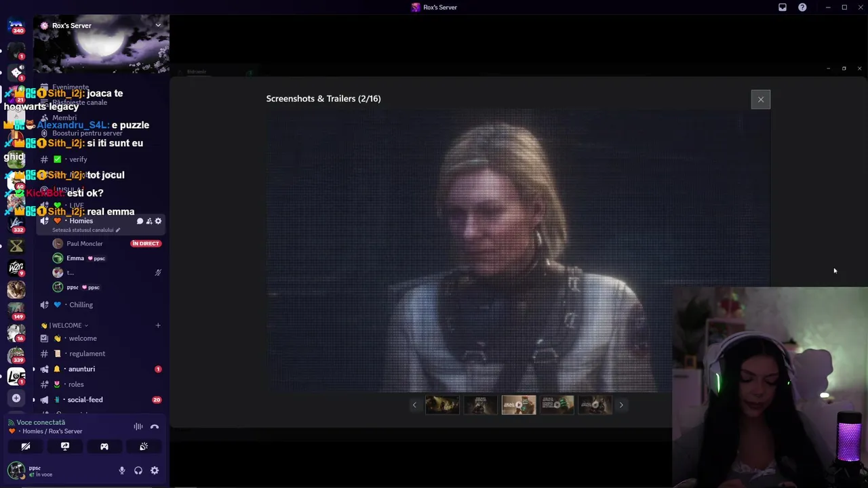Add a server plus button
This screenshot has width=868, height=488.
pos(16,398)
